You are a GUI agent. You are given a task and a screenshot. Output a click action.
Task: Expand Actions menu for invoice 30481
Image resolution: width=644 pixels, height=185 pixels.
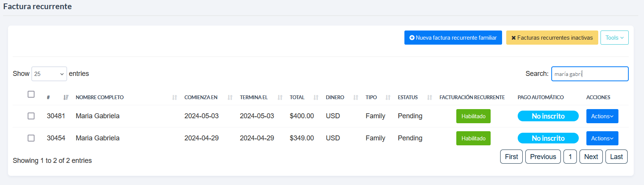click(602, 116)
